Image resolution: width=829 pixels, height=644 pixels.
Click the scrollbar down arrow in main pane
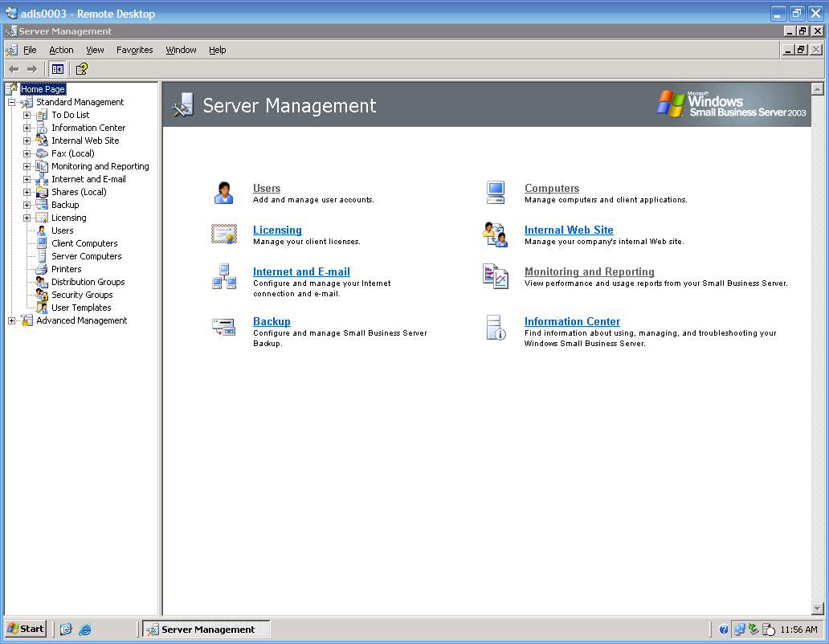click(x=818, y=609)
